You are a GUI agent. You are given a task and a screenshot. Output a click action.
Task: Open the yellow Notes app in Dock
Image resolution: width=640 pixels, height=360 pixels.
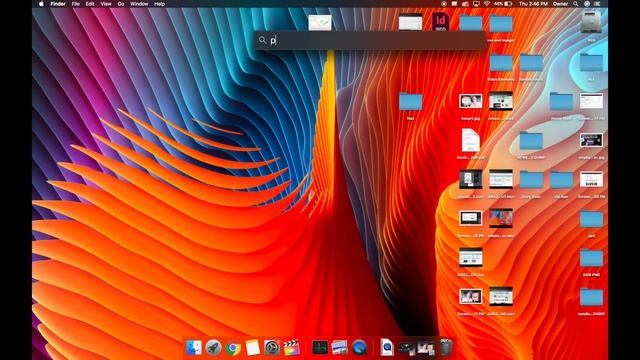pyautogui.click(x=253, y=348)
